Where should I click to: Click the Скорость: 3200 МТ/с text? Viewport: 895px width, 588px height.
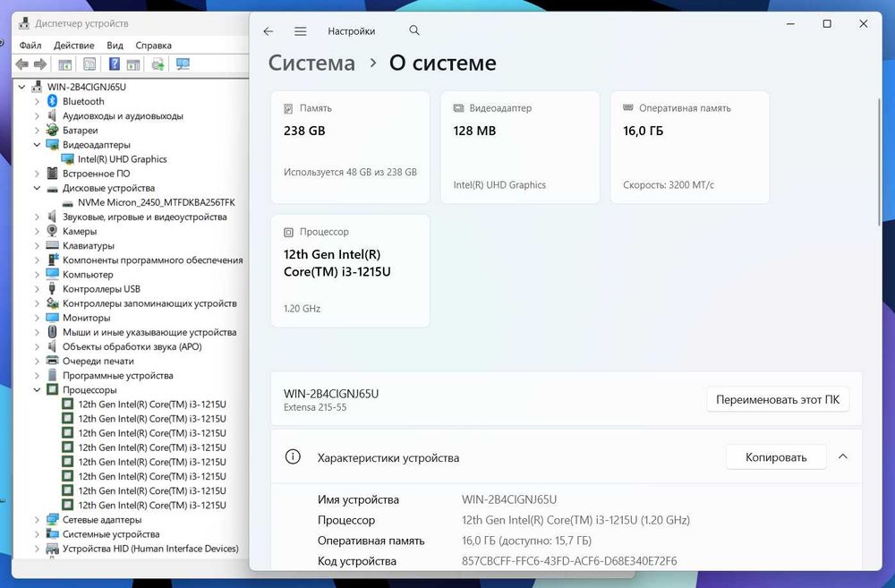click(669, 185)
